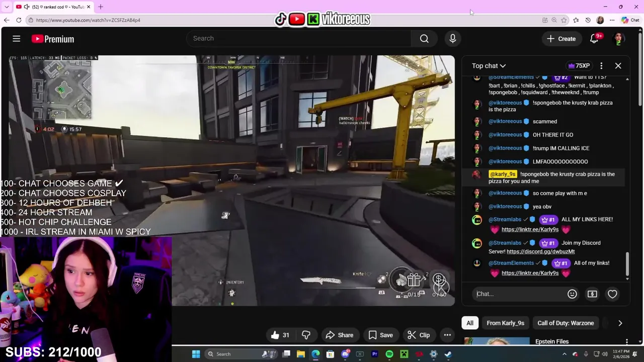Open Edge browsing history
The image size is (644, 362).
point(588,20)
